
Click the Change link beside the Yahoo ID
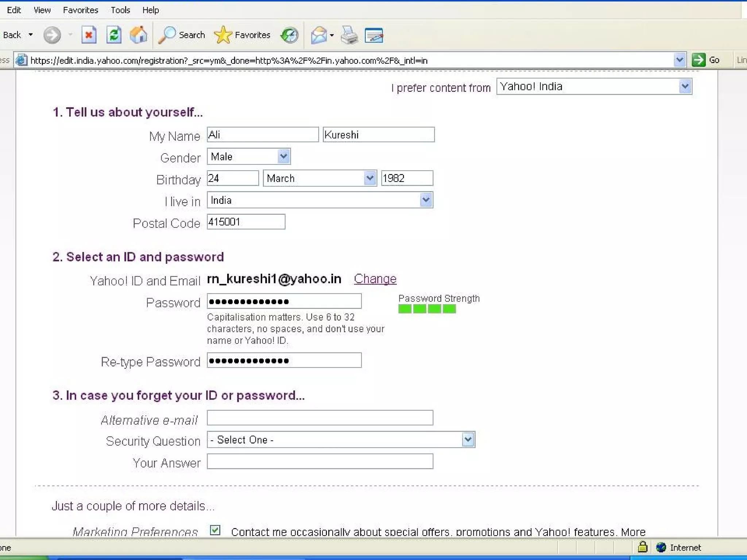375,279
